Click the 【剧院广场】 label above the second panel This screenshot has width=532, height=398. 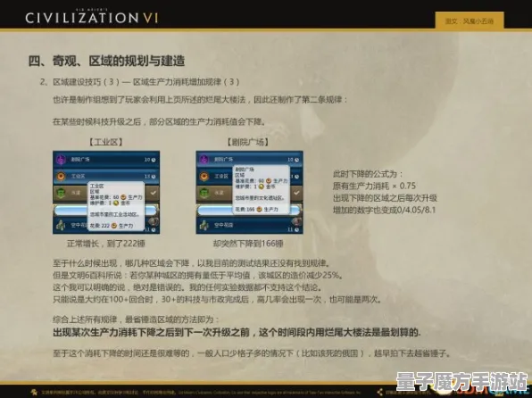248,142
